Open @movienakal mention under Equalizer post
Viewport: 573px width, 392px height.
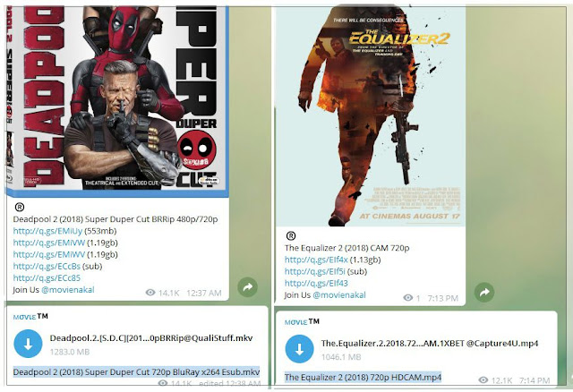pos(339,294)
